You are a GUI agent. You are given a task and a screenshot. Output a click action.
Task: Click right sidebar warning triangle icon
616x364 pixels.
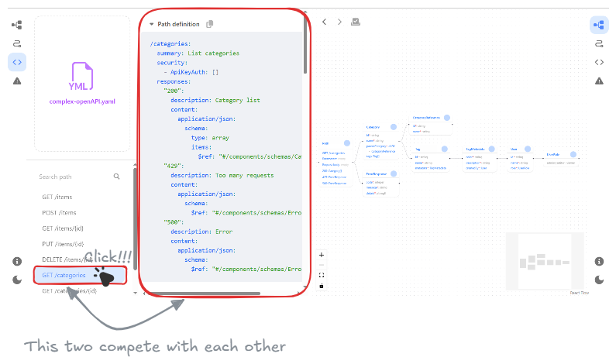(599, 81)
